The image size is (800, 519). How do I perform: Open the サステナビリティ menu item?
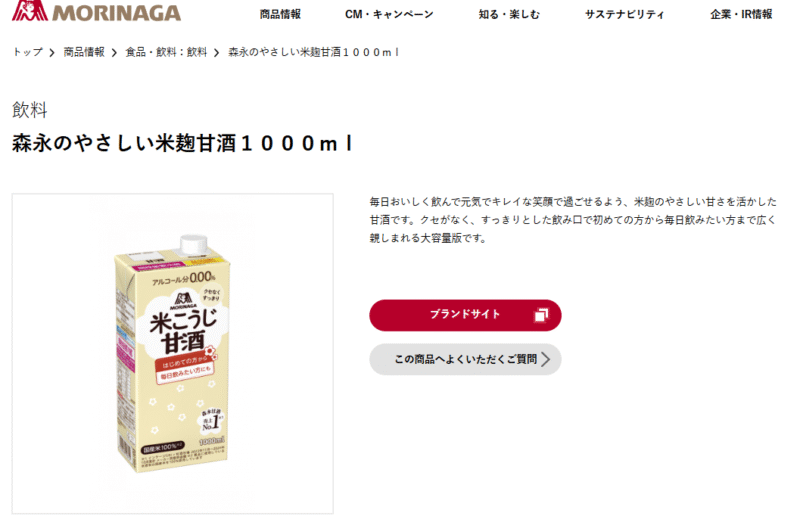click(624, 14)
